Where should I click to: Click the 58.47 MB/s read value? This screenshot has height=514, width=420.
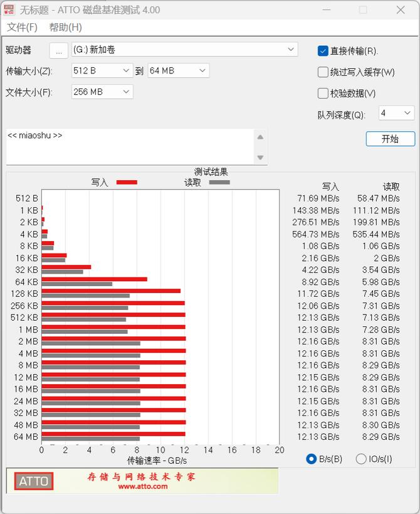pyautogui.click(x=379, y=198)
